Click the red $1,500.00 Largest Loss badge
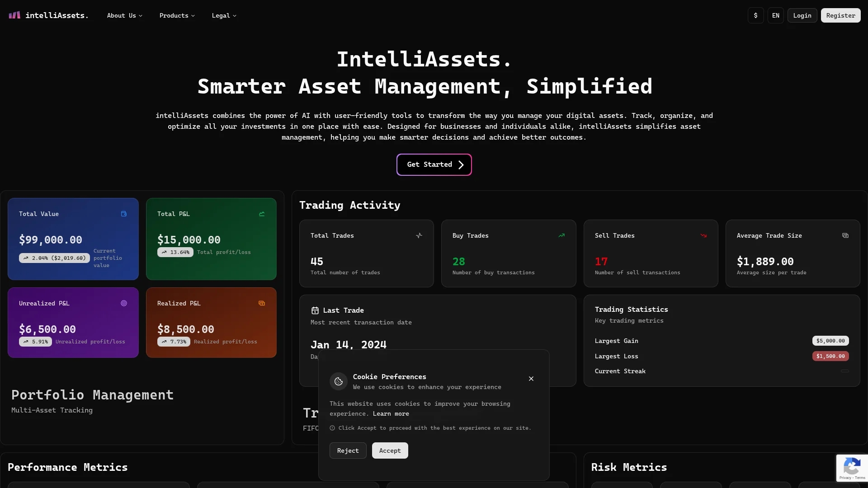The width and height of the screenshot is (868, 488). pos(830,356)
